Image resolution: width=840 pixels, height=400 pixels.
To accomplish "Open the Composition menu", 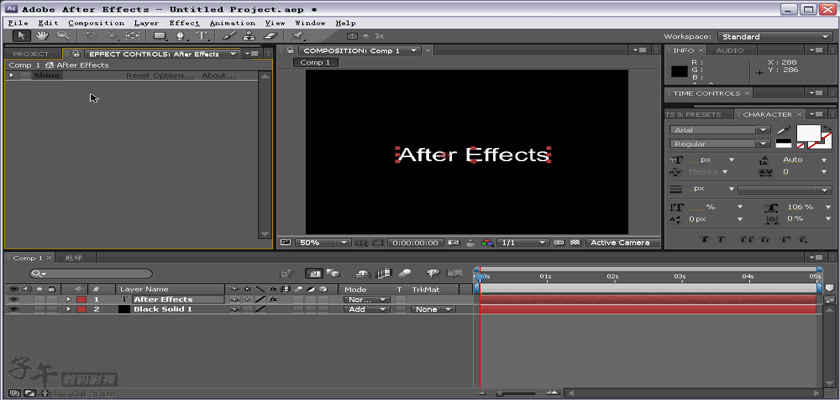I will pyautogui.click(x=96, y=23).
